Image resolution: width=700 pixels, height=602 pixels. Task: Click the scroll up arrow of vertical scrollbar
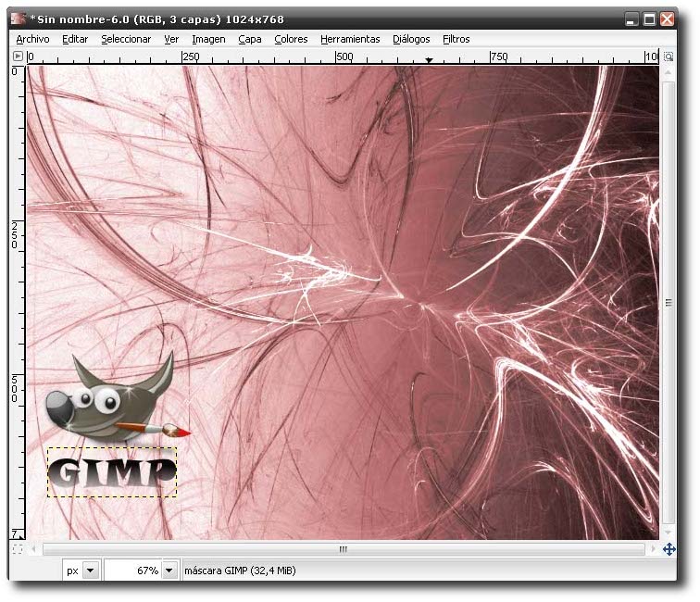pos(669,72)
